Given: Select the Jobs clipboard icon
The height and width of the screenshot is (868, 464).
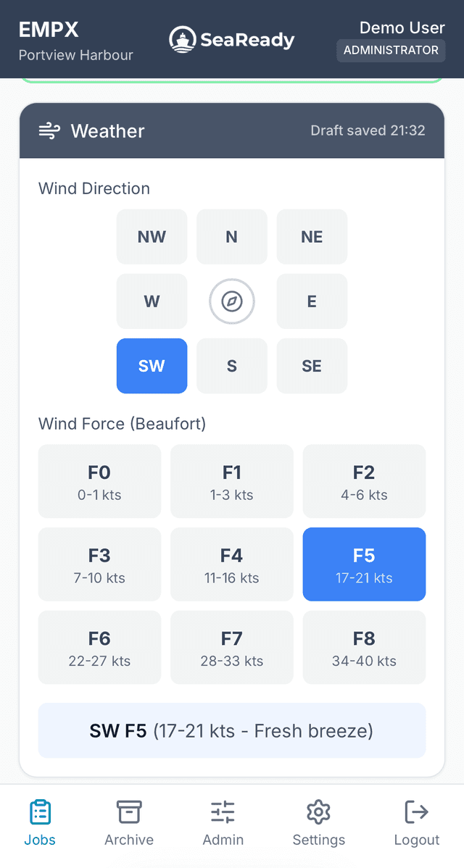Looking at the screenshot, I should [40, 812].
